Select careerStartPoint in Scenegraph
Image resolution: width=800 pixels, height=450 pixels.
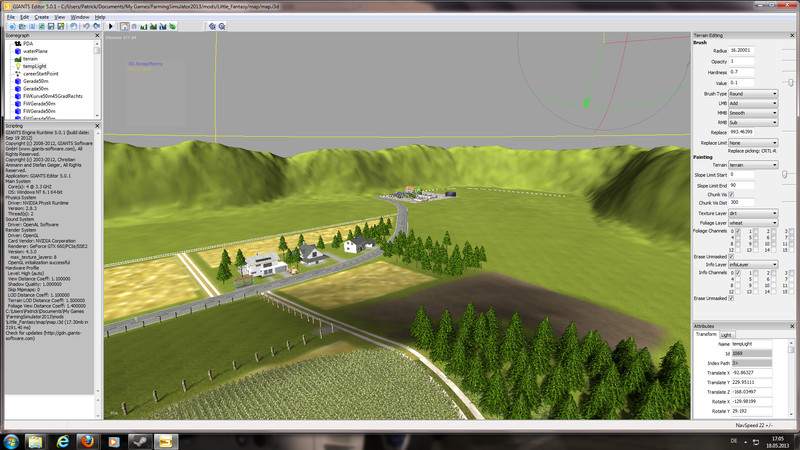[40, 73]
